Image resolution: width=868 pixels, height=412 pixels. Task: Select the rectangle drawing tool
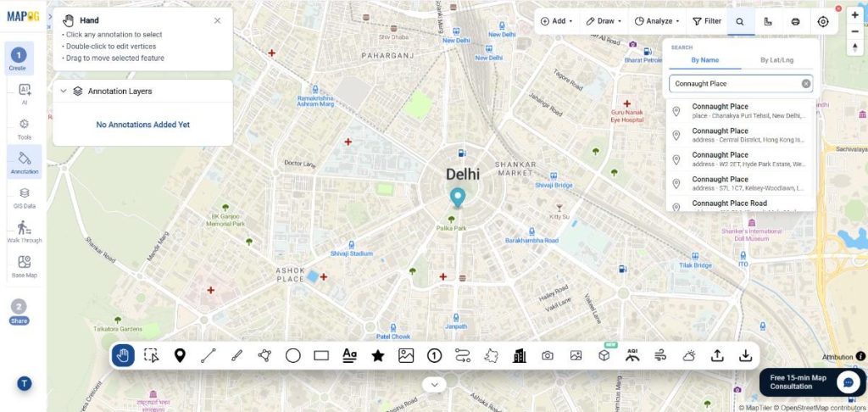pos(321,355)
